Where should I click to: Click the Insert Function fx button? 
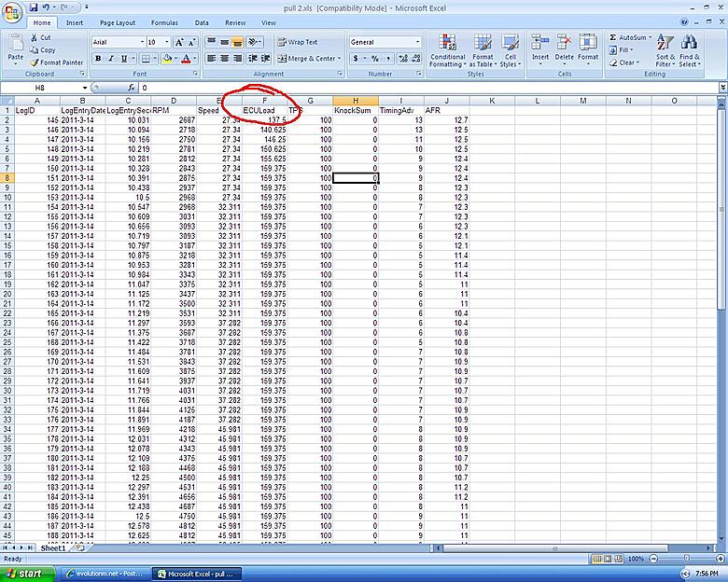(132, 88)
